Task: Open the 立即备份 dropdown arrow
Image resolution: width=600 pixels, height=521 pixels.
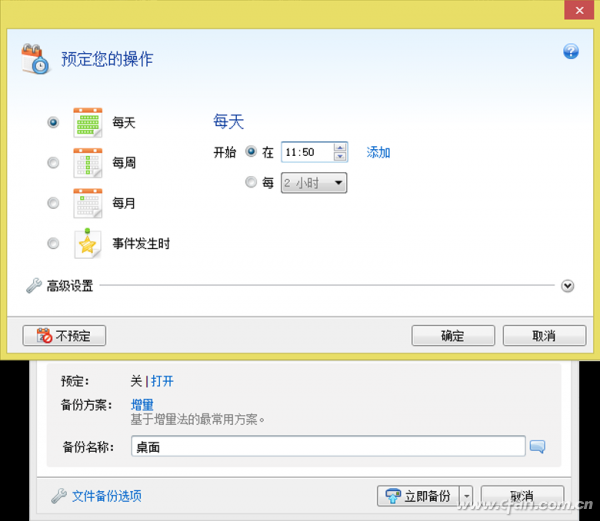Action: coord(466,496)
